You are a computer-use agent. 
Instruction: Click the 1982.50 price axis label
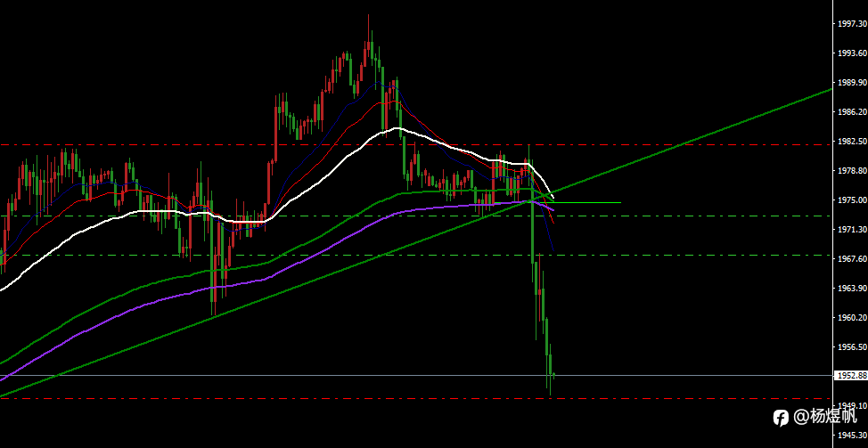[x=852, y=141]
